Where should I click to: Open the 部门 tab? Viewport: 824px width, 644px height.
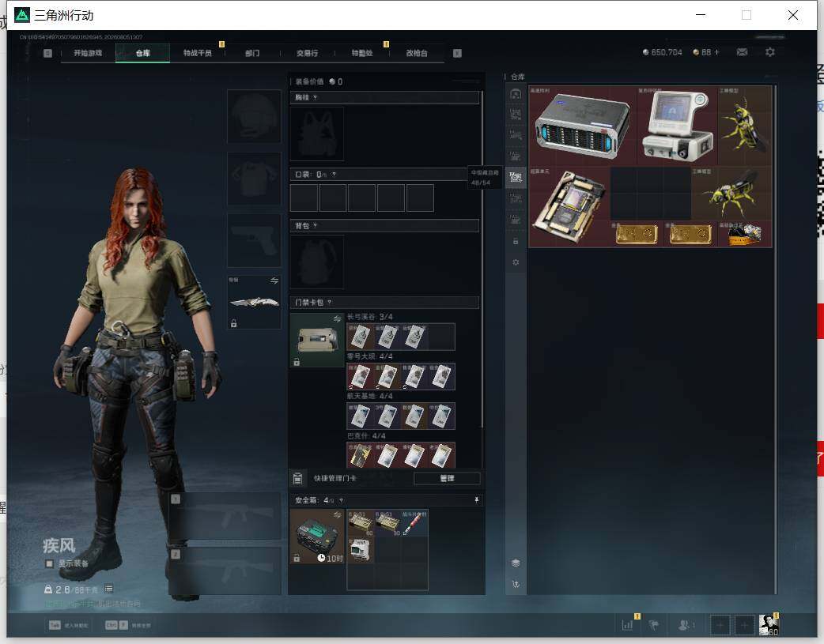[x=252, y=53]
